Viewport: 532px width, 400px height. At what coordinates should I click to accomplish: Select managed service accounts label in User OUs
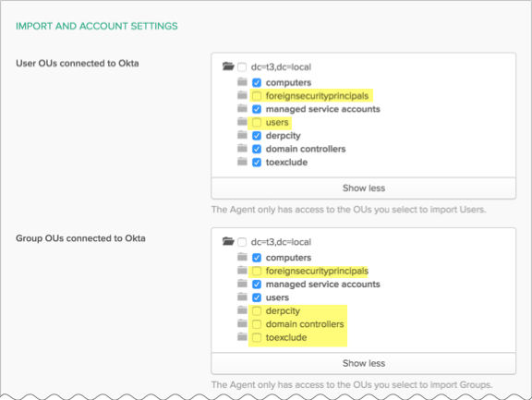coord(322,109)
